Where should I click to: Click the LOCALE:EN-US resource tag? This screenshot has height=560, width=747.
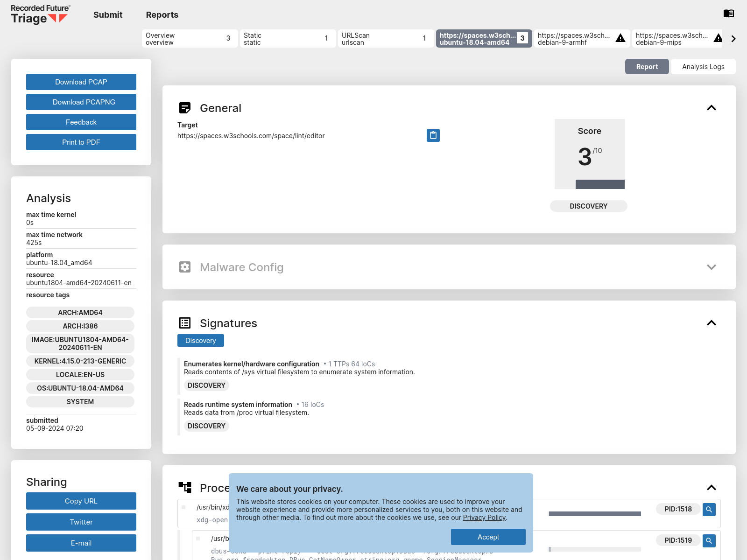(x=80, y=374)
